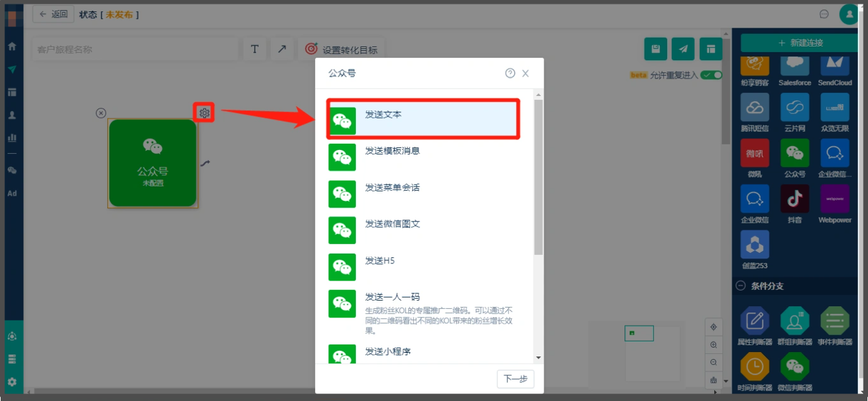Toggle the 允许重复进入 switch

coord(712,75)
